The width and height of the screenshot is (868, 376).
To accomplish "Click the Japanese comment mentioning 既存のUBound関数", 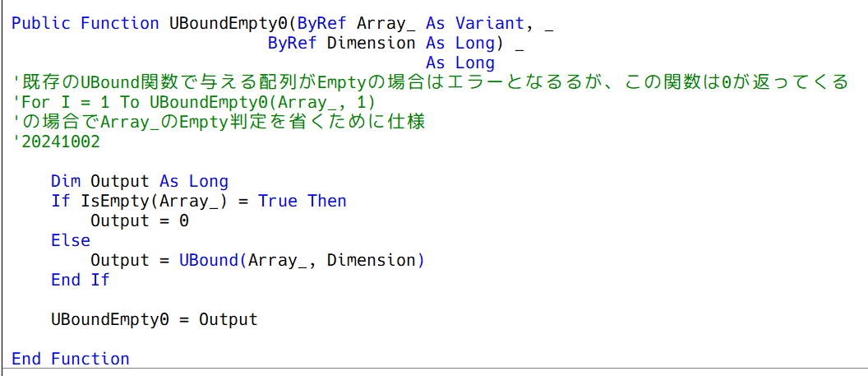I will (x=430, y=82).
